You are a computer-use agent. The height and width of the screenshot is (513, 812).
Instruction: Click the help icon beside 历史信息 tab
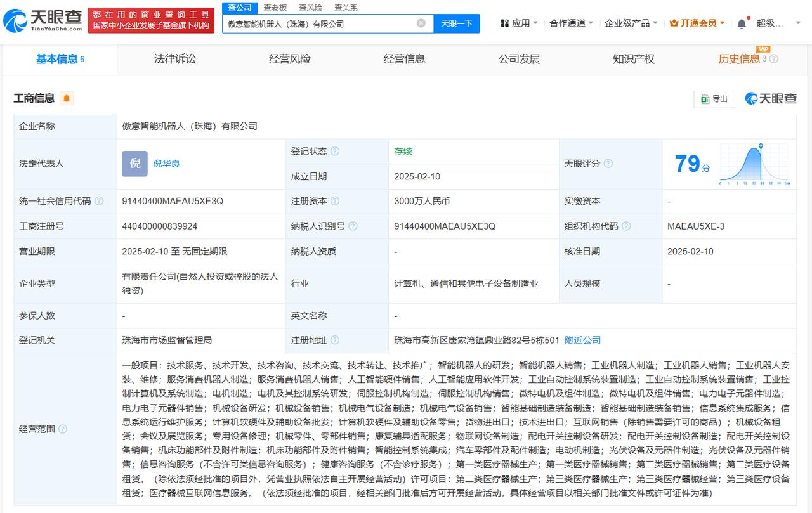774,59
